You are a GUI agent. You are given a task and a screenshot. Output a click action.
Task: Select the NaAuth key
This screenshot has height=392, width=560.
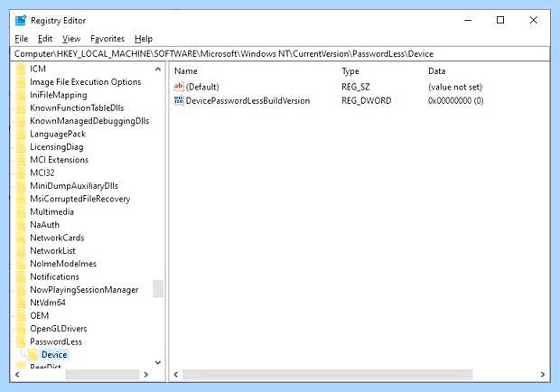44,225
